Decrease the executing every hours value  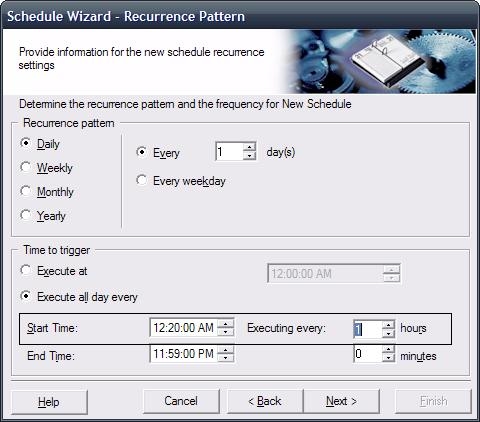click(x=388, y=333)
